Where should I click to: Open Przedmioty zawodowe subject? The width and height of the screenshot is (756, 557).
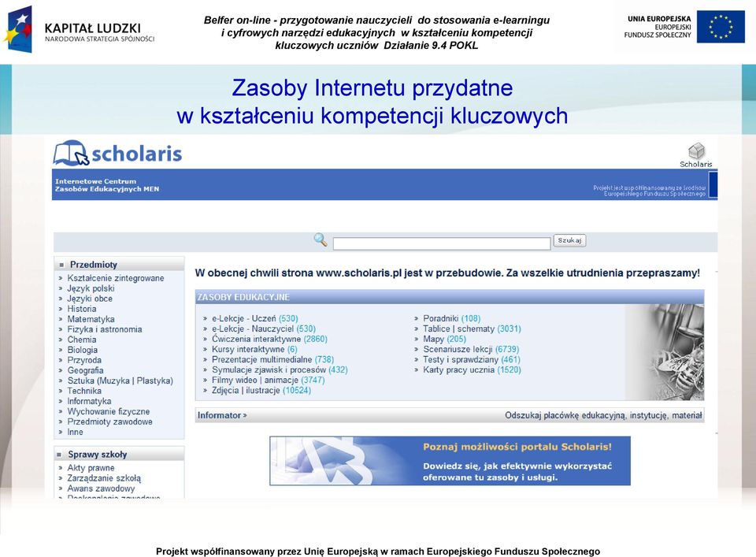(x=110, y=421)
